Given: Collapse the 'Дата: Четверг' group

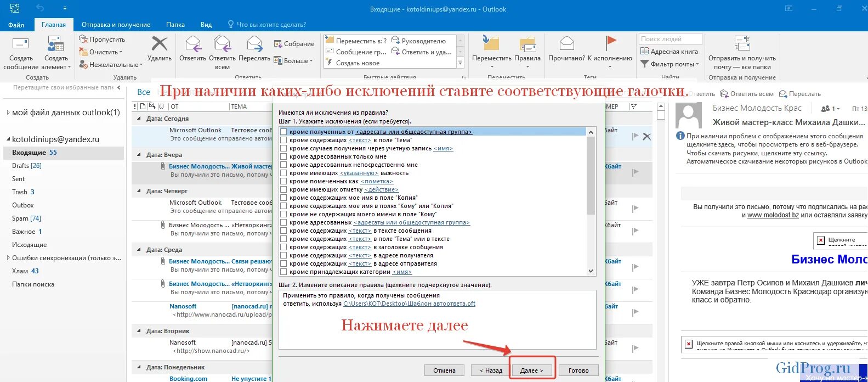Looking at the screenshot, I should pos(139,191).
